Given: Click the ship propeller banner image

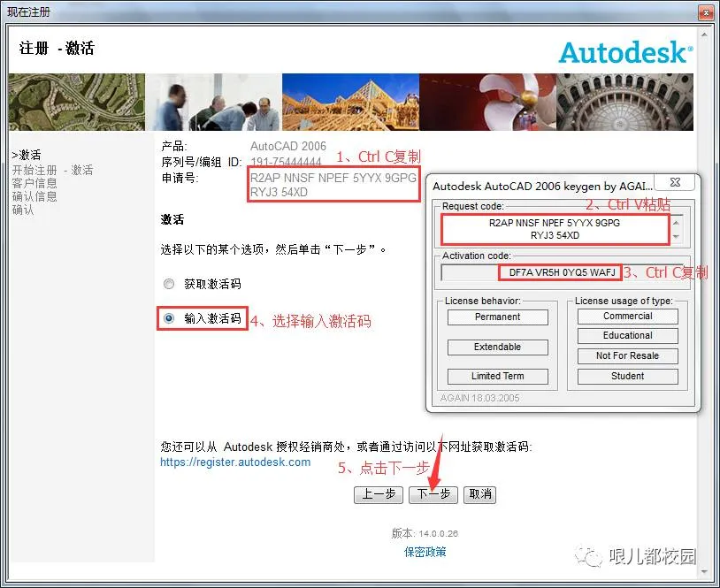Looking at the screenshot, I should click(x=487, y=102).
